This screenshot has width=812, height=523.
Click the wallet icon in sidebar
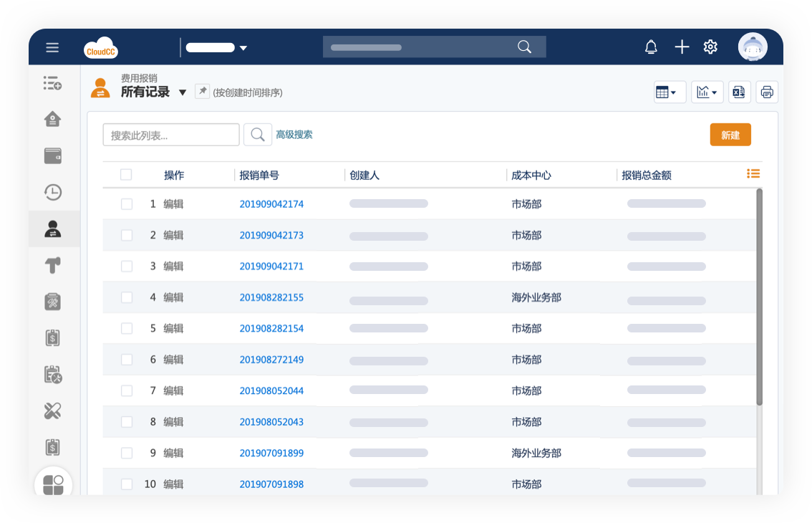[x=53, y=155]
